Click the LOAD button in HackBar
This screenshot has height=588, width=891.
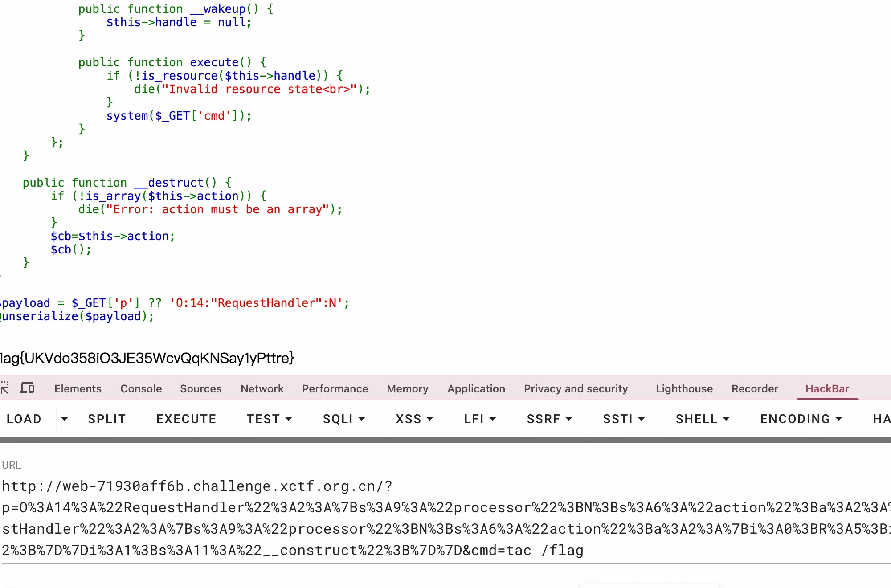tap(24, 419)
